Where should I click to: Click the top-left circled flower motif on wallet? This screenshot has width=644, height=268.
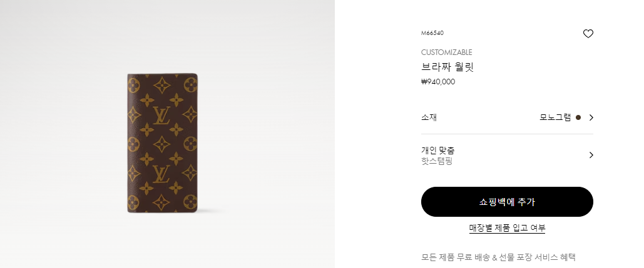tap(134, 85)
